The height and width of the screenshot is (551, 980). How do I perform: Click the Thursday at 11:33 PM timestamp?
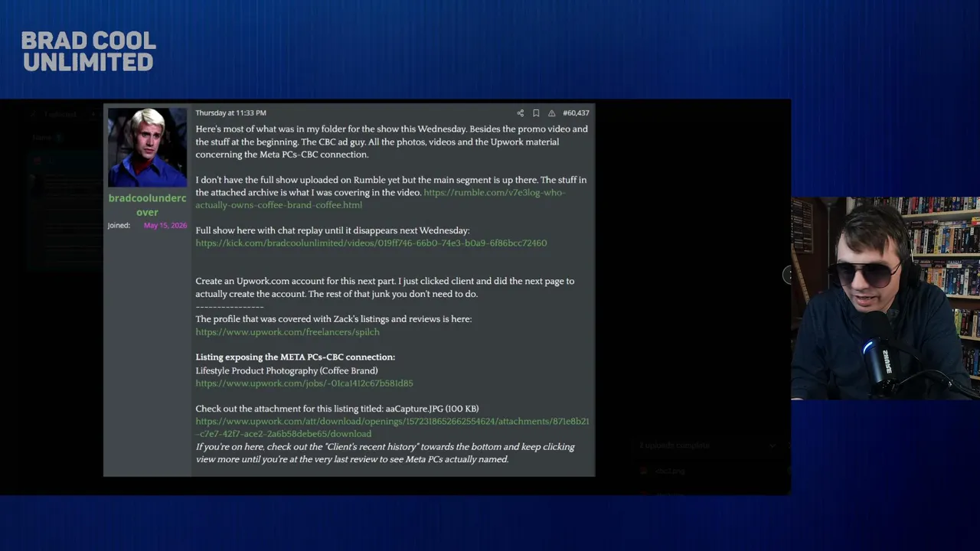pos(230,113)
